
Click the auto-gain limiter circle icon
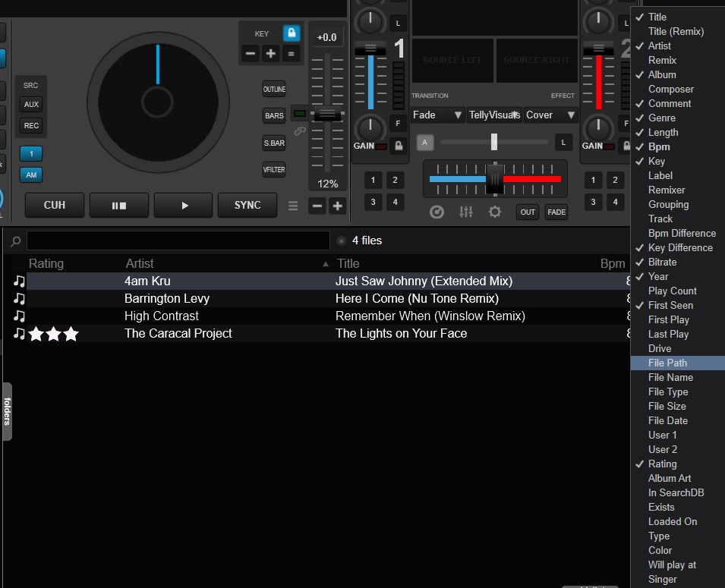437,212
